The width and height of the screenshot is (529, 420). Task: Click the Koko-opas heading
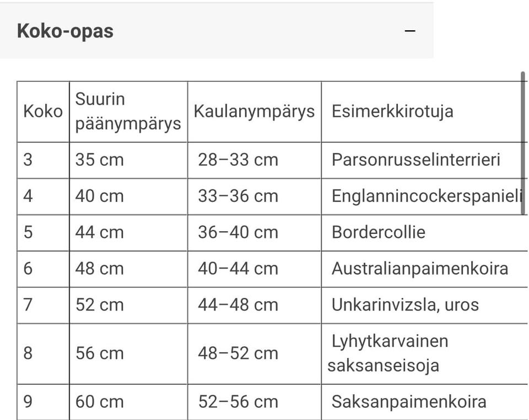pos(65,30)
